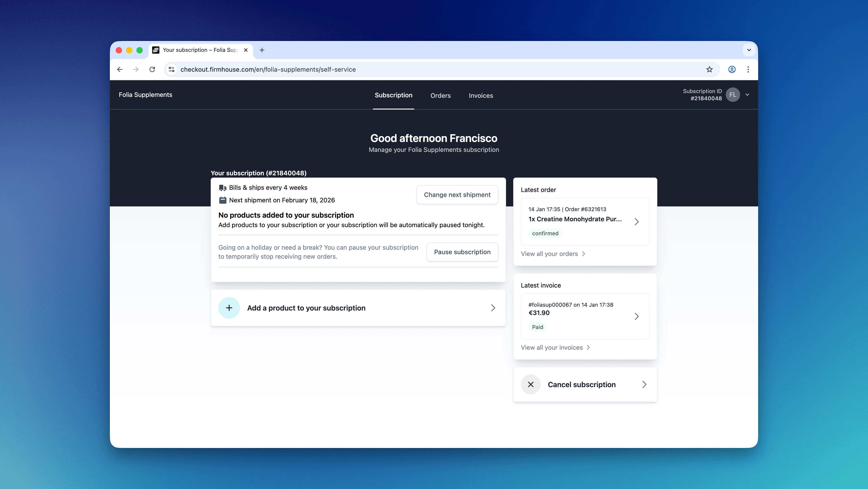Click the Pause subscription button

(x=462, y=252)
